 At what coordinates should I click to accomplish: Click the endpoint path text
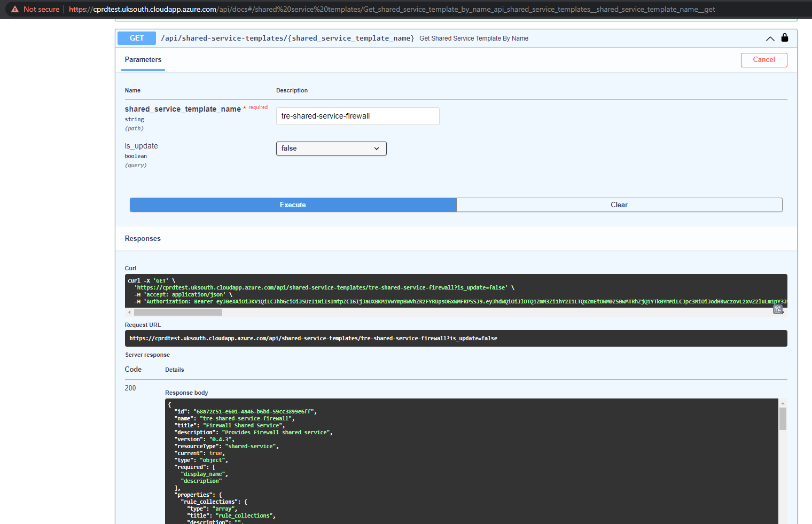coord(288,38)
